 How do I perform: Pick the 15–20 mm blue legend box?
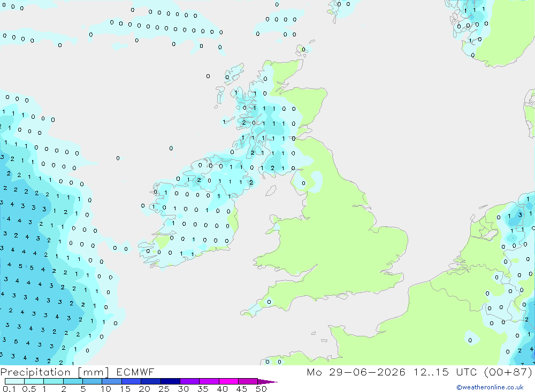(x=132, y=381)
